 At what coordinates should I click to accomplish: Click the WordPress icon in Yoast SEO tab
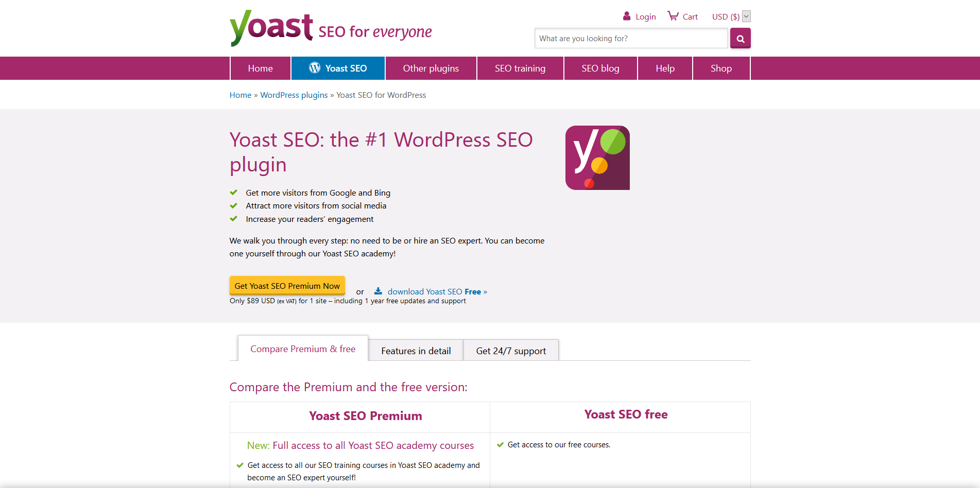tap(315, 68)
